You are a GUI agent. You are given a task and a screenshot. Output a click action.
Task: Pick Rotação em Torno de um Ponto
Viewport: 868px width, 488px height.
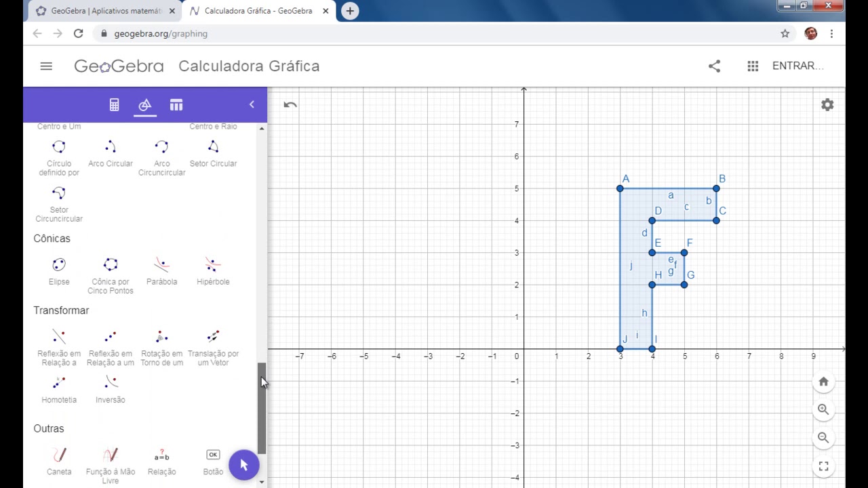coord(161,346)
